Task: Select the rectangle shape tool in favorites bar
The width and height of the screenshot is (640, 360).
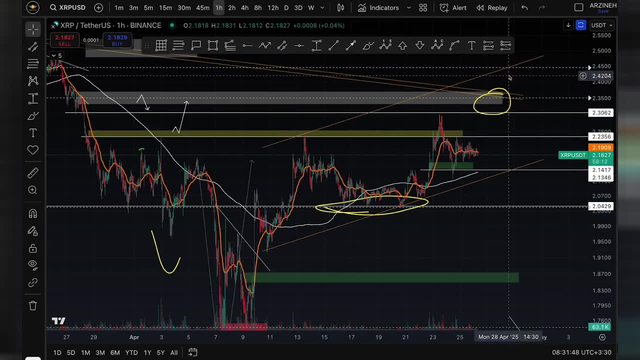Action: point(213,46)
